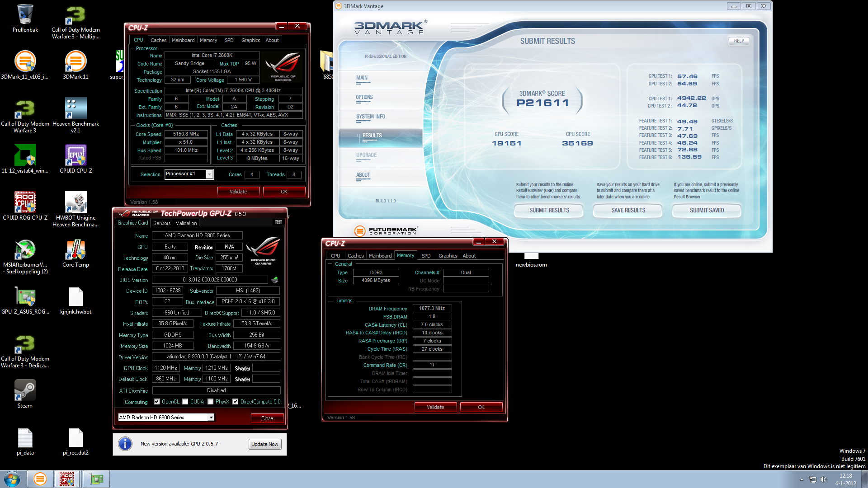Screen dimensions: 868x488
Task: Open the newbios.rom file icon
Action: 531,260
